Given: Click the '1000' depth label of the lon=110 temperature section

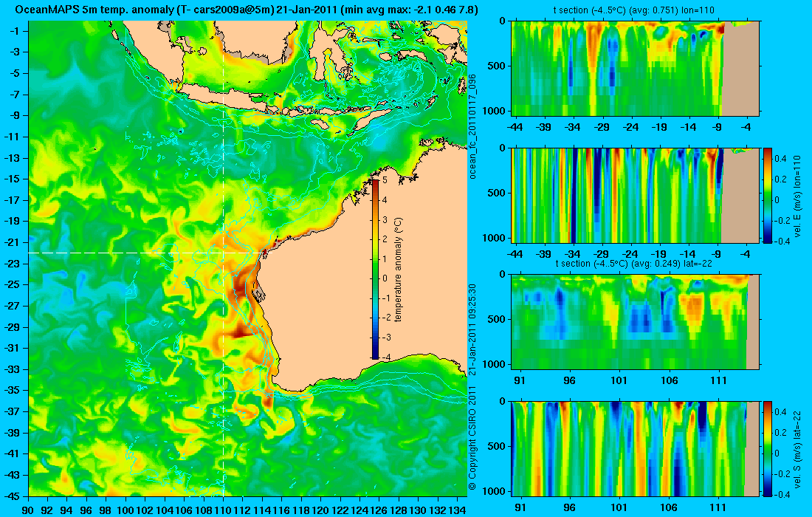Looking at the screenshot, I should pyautogui.click(x=494, y=111).
